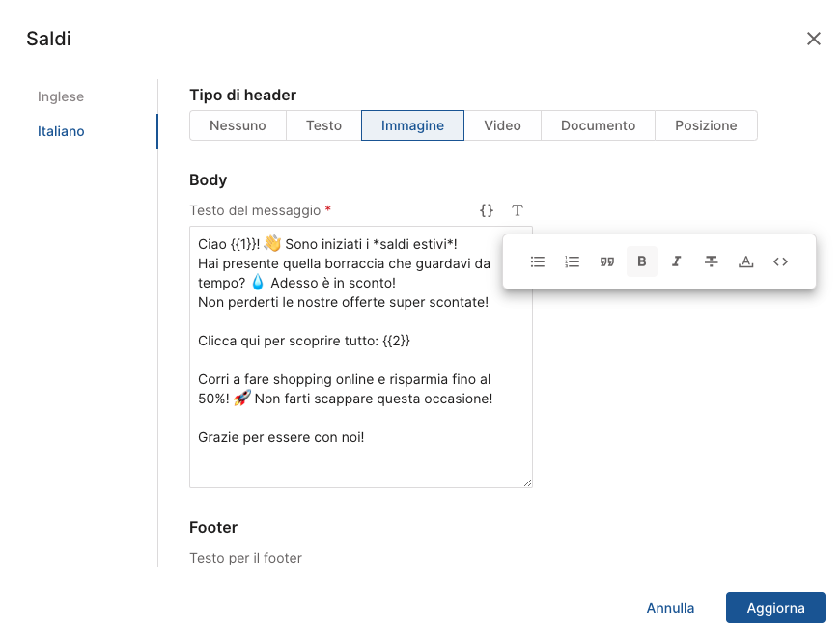Image resolution: width=840 pixels, height=633 pixels.
Task: Choose Posizione header type
Action: [706, 125]
